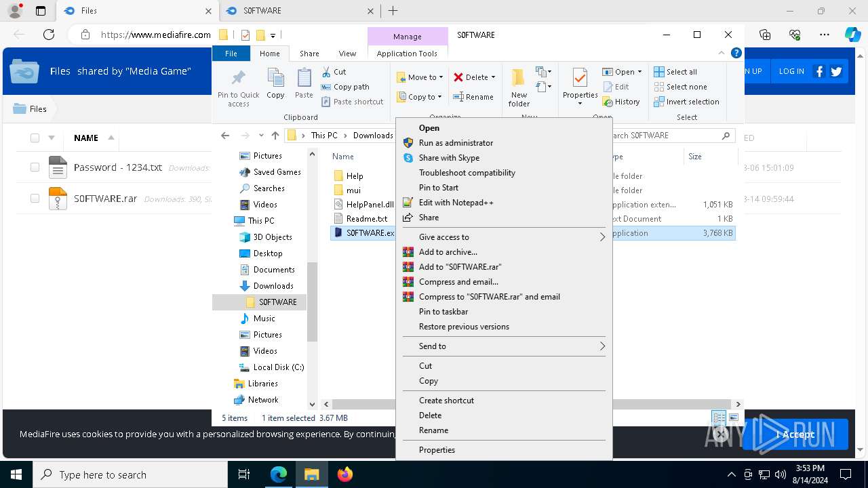Expand the Open dropdown in ribbon
Viewport: 868px width, 488px height.
[639, 72]
